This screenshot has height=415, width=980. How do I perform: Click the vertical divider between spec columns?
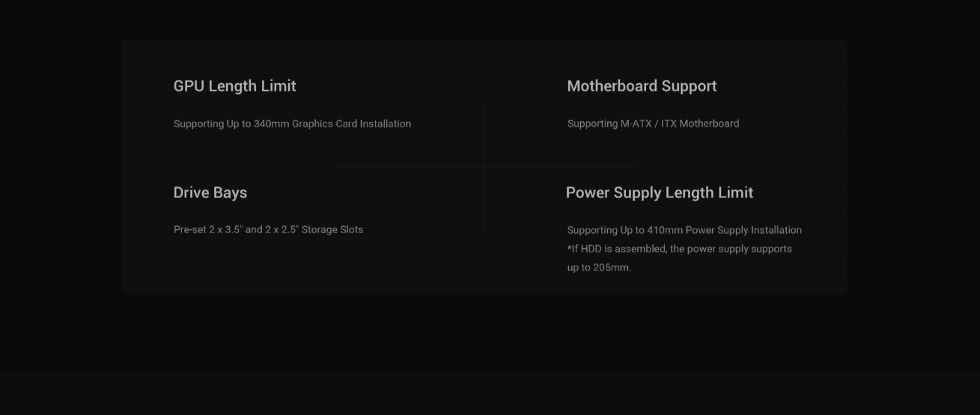[x=484, y=166]
